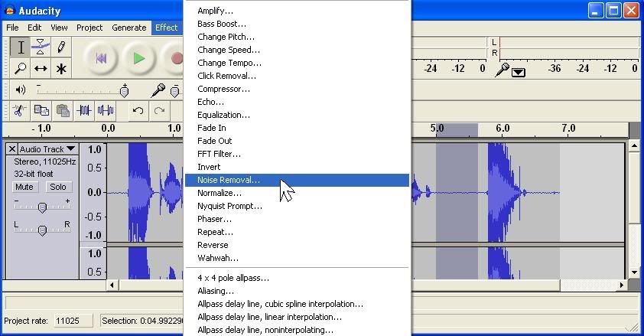Choose Fade In effect

tap(297, 128)
